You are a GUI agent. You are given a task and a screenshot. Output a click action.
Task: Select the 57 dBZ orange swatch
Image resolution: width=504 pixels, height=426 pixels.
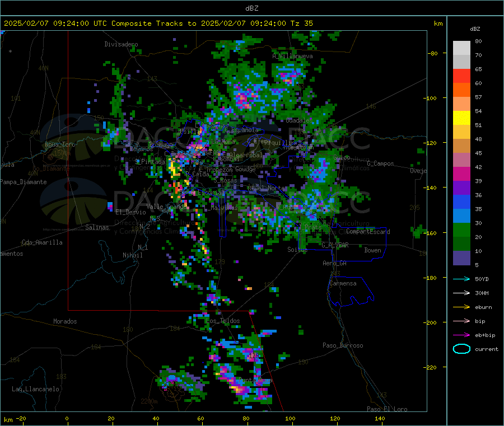coord(461,90)
